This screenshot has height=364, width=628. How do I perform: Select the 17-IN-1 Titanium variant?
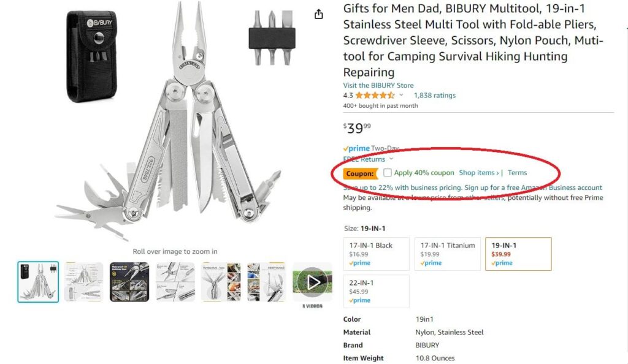tap(447, 253)
